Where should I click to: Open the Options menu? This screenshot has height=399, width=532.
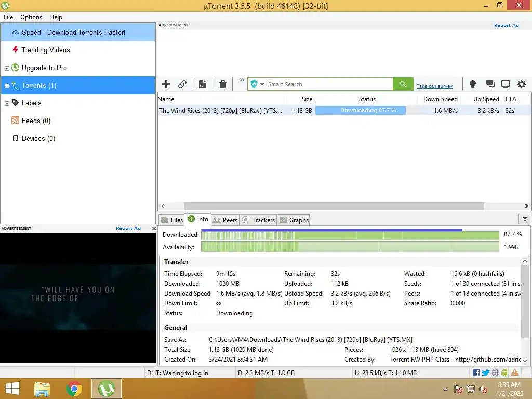[x=31, y=17]
